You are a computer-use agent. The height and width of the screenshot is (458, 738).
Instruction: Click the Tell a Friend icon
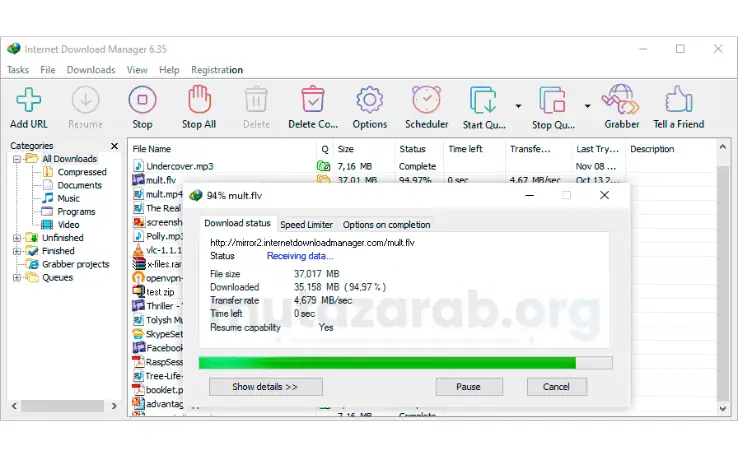pos(679,99)
